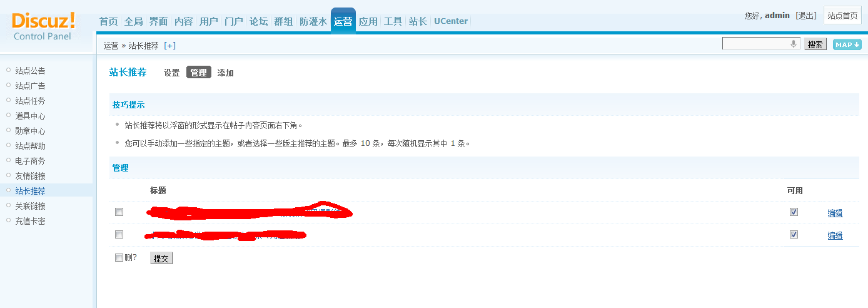Click the 运营 breadcrumb text

[111, 46]
